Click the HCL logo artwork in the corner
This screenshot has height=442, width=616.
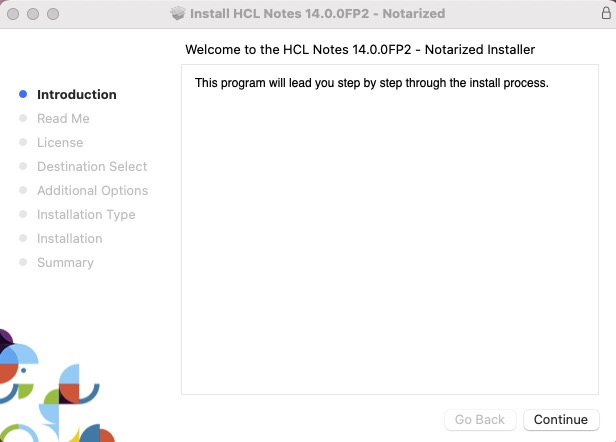[x=50, y=390]
